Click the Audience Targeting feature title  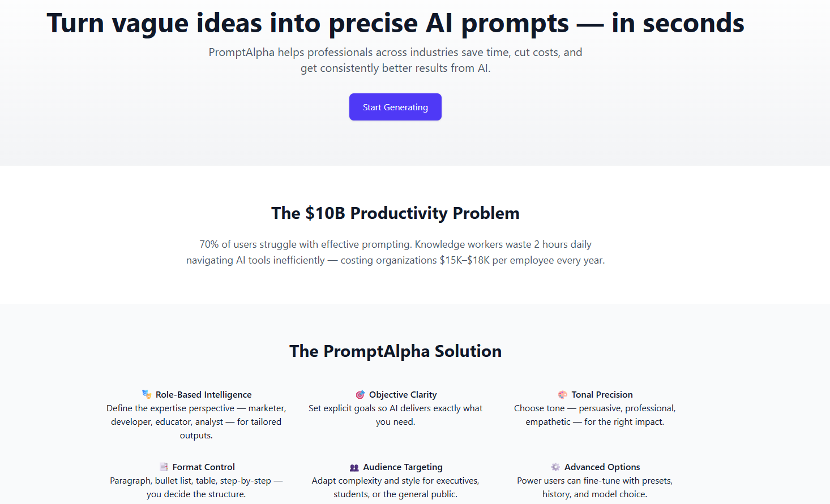click(x=403, y=467)
